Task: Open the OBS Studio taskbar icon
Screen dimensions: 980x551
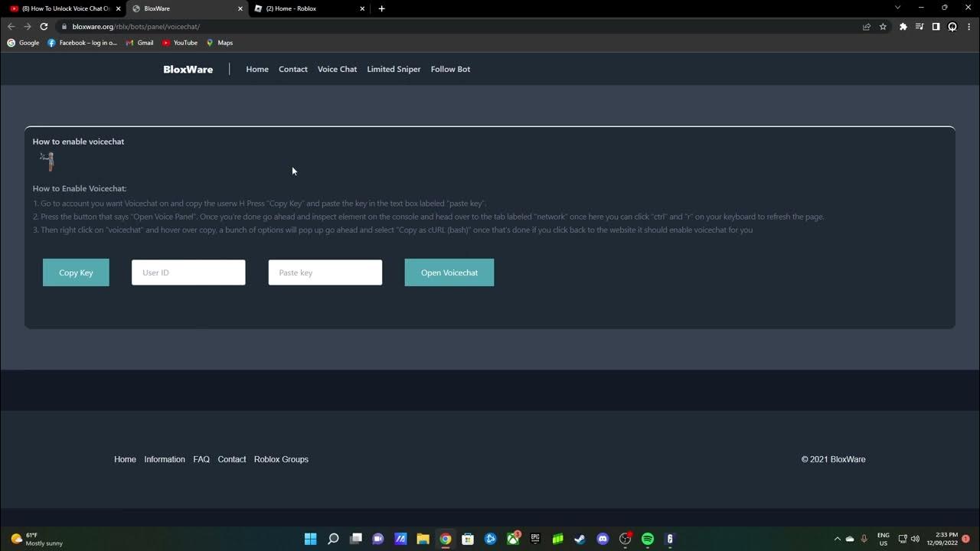Action: pos(625,539)
